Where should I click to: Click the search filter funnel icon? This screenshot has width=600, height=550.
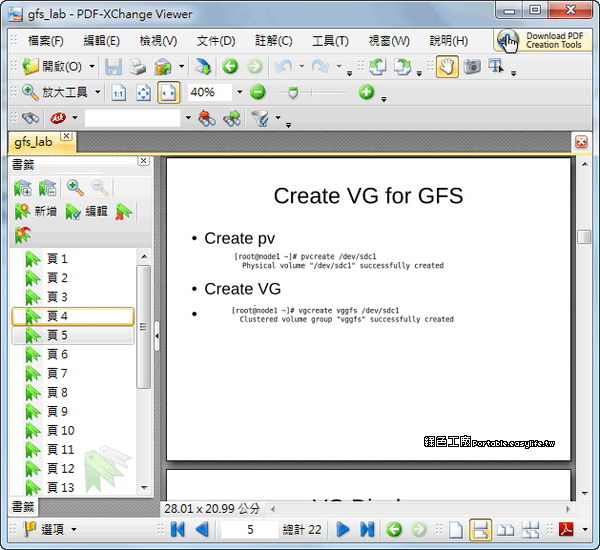tap(260, 118)
